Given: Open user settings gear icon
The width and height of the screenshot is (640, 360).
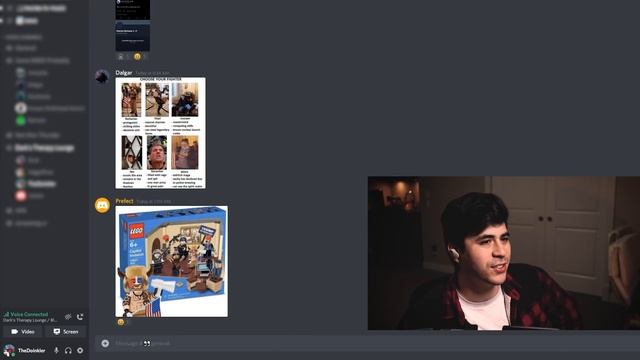Looking at the screenshot, I should (80, 350).
